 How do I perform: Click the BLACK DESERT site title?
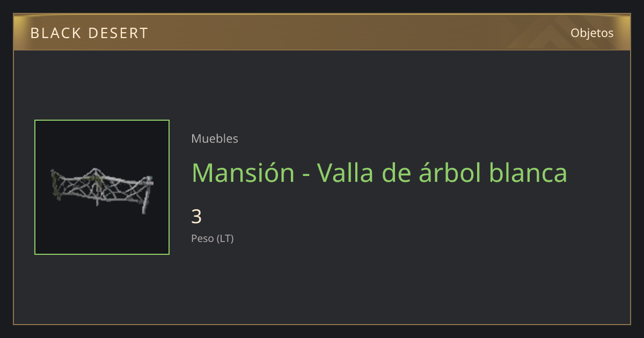tap(89, 33)
